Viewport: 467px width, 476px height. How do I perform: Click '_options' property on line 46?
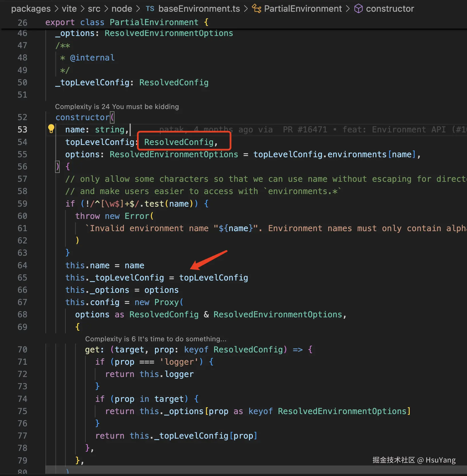(x=75, y=33)
